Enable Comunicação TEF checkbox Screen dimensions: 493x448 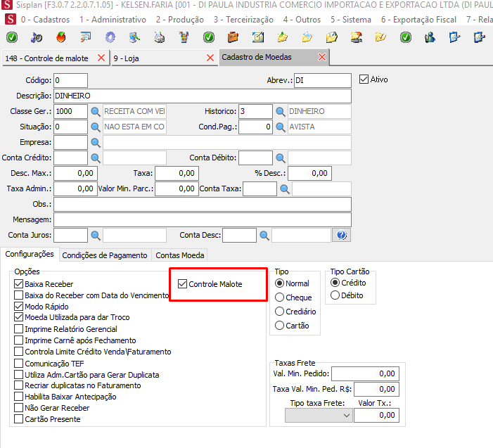pyautogui.click(x=19, y=364)
